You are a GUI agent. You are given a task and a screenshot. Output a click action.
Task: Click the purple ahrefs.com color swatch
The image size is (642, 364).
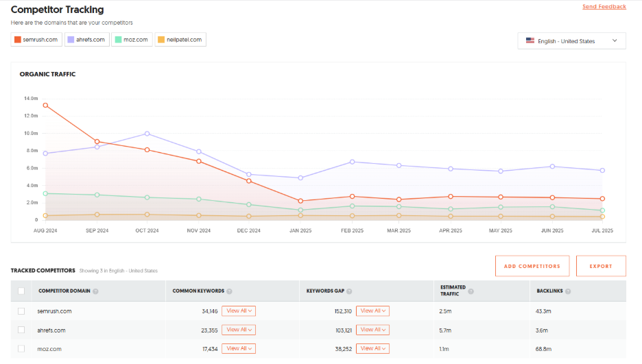[71, 40]
